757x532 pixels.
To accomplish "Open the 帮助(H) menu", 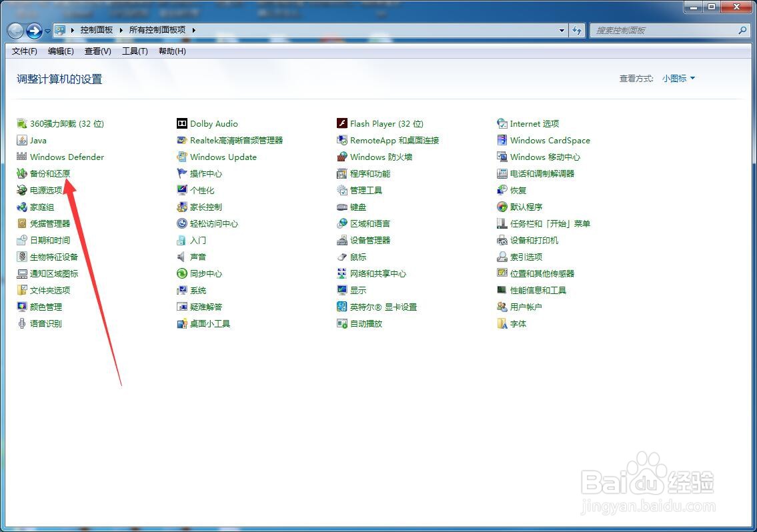I will click(172, 51).
